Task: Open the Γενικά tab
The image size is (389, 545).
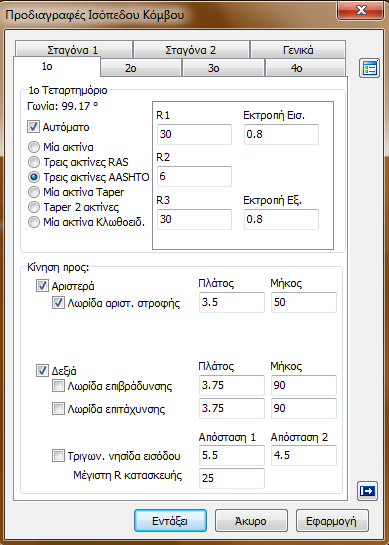Action: [298, 50]
